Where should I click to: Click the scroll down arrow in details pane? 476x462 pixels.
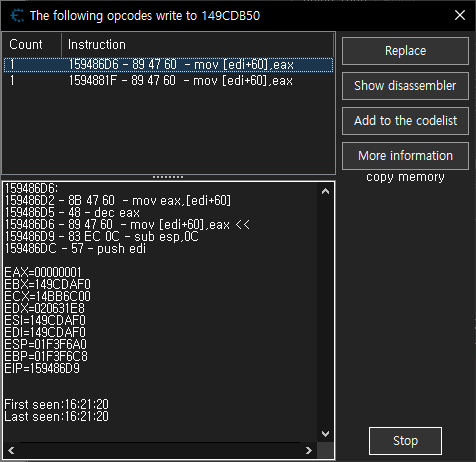[x=325, y=434]
